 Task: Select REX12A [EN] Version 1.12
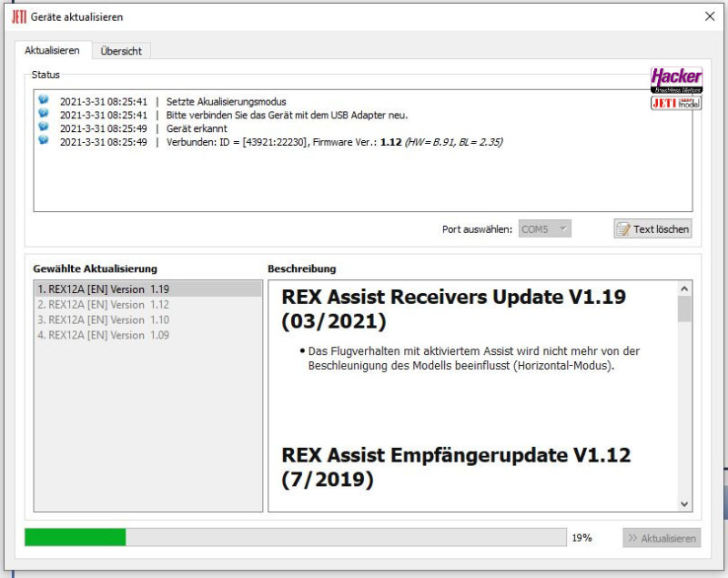[148, 305]
